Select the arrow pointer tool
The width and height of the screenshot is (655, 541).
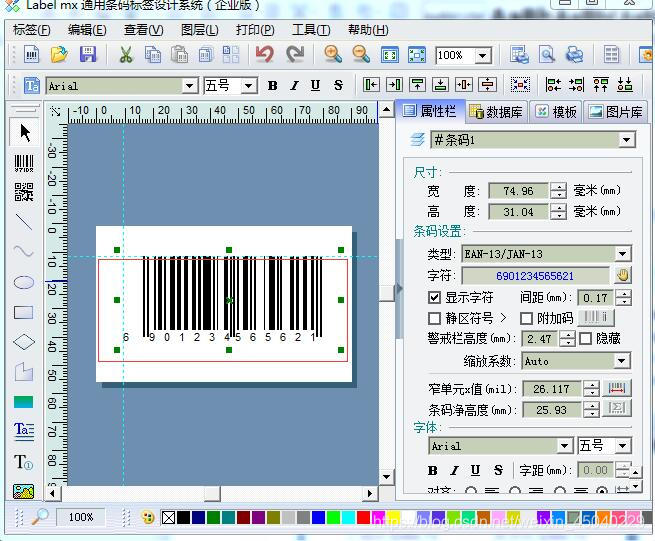pos(25,132)
